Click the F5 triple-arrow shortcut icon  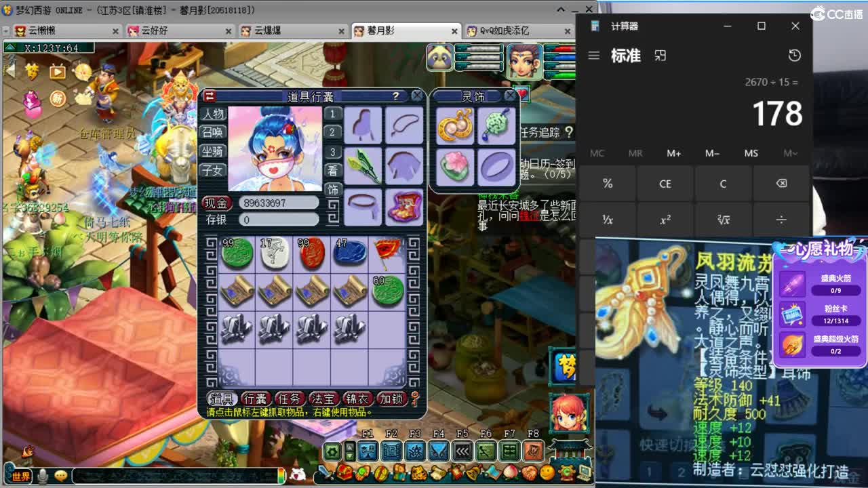pyautogui.click(x=462, y=451)
